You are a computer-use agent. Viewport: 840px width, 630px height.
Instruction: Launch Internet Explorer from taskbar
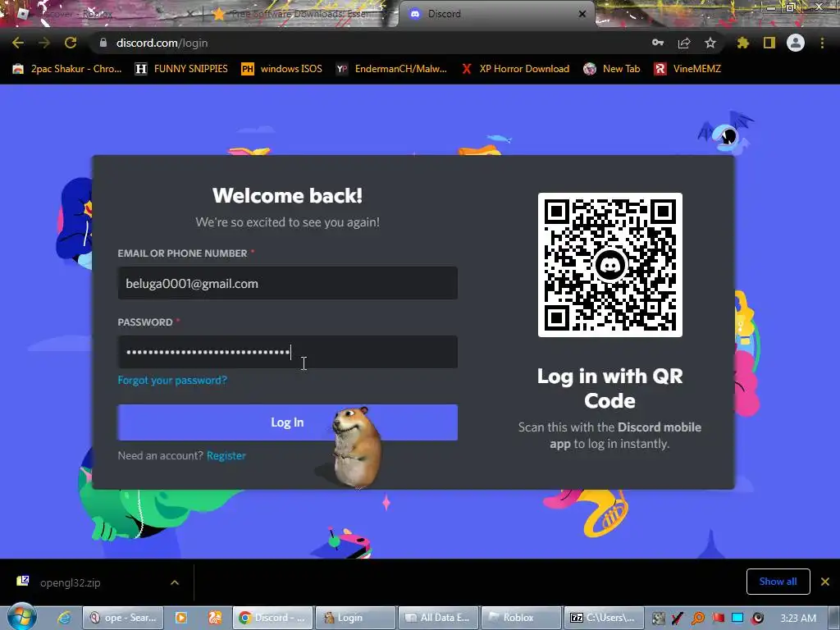(64, 618)
